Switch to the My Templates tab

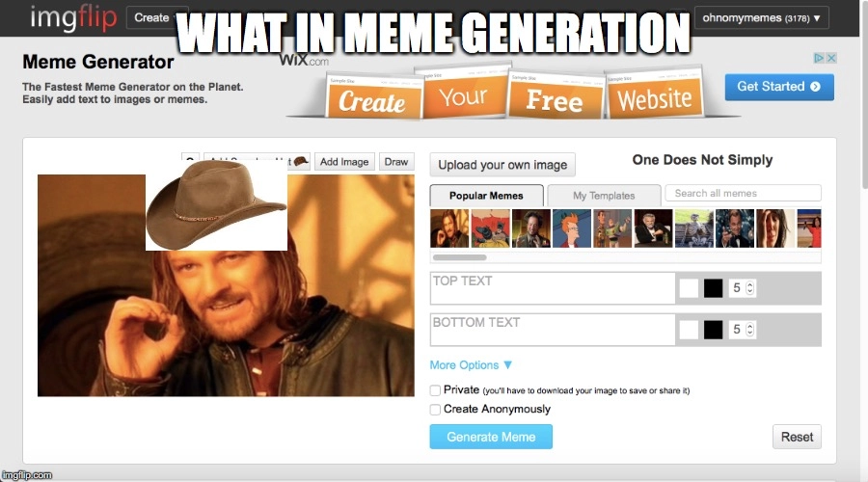click(x=604, y=196)
